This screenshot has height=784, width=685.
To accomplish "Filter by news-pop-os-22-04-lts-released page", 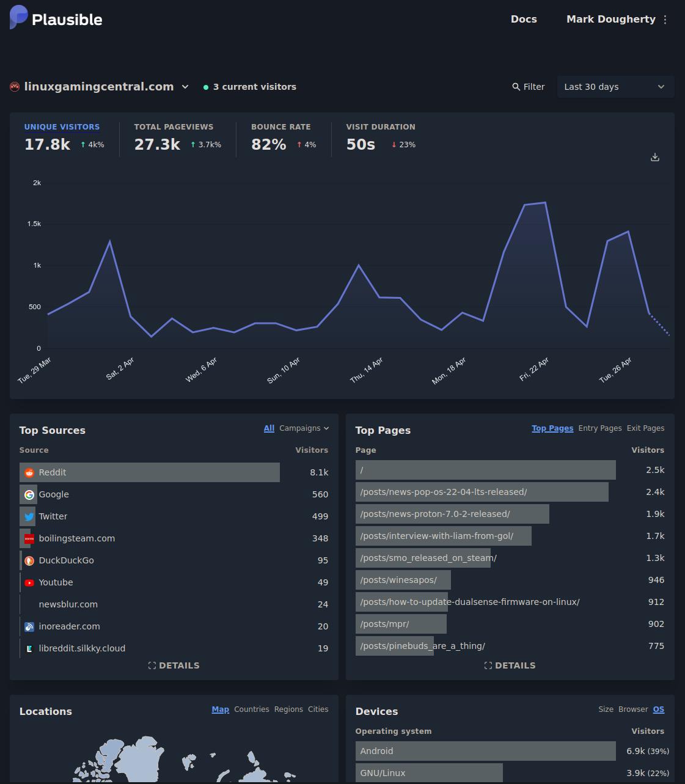I will pyautogui.click(x=510, y=492).
